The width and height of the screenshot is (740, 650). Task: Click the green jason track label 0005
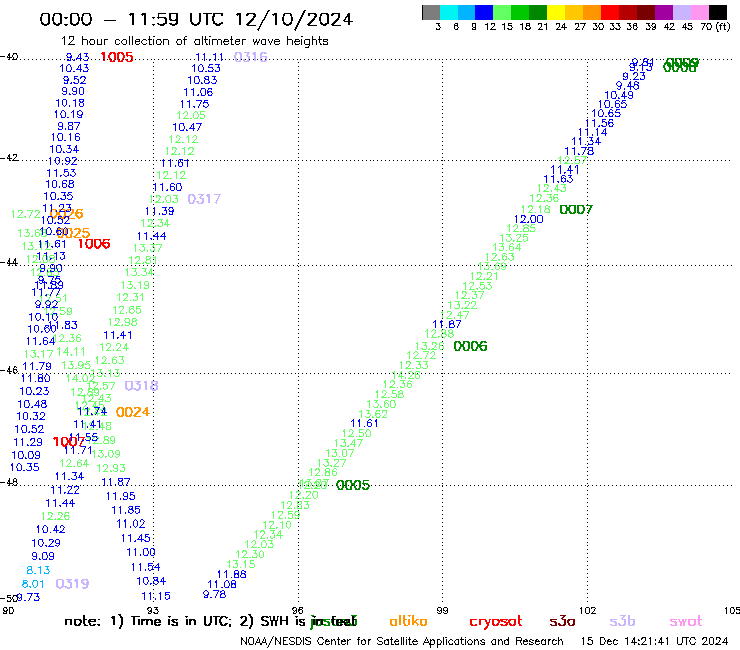tap(353, 485)
